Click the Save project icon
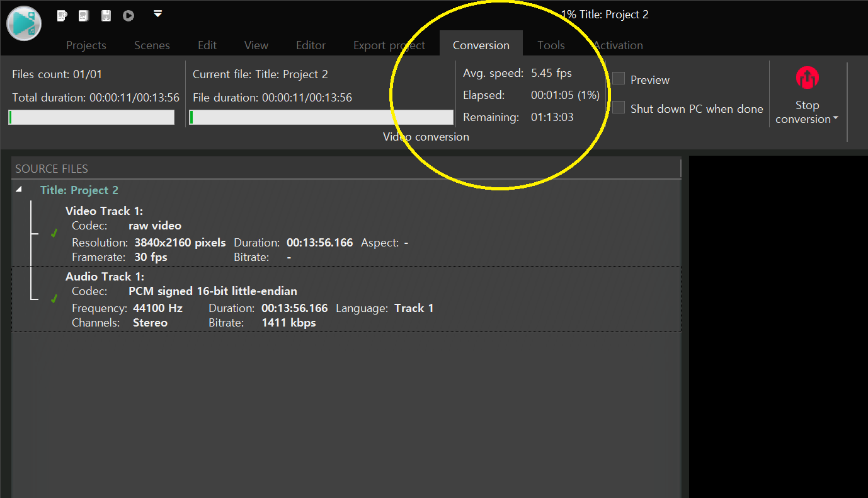868x498 pixels. coord(106,16)
